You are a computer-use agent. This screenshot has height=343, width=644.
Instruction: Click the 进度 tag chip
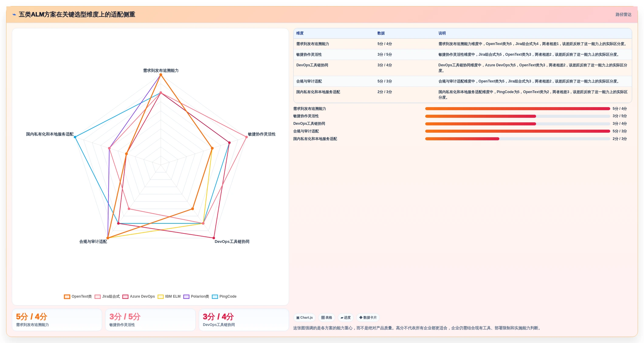point(346,317)
